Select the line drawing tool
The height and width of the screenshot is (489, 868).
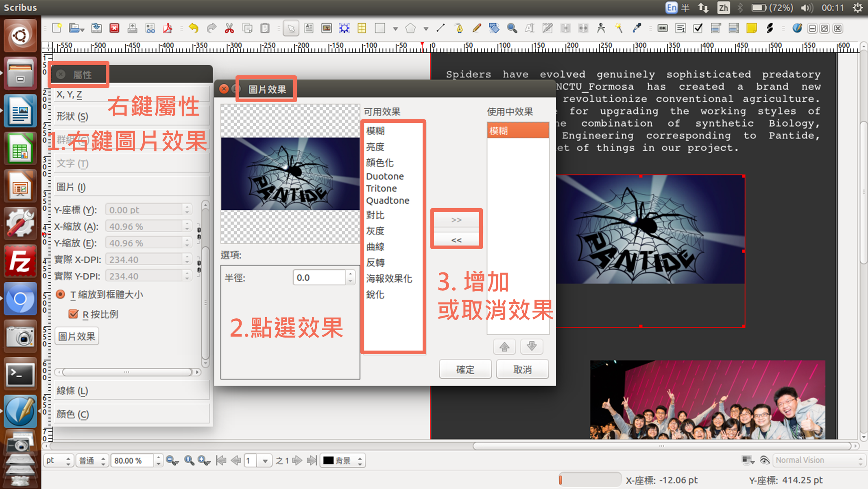[x=441, y=28]
